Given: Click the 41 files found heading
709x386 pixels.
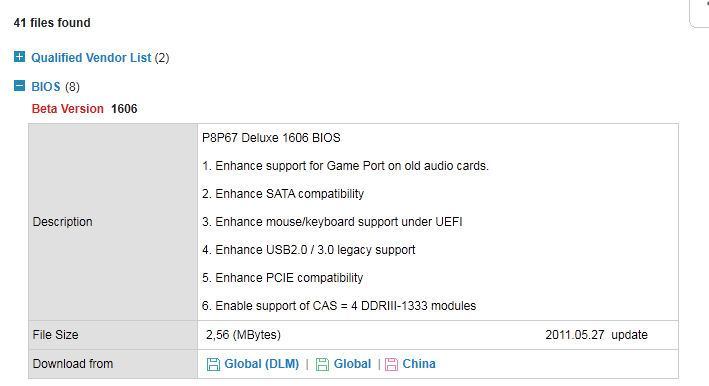Looking at the screenshot, I should (x=52, y=23).
